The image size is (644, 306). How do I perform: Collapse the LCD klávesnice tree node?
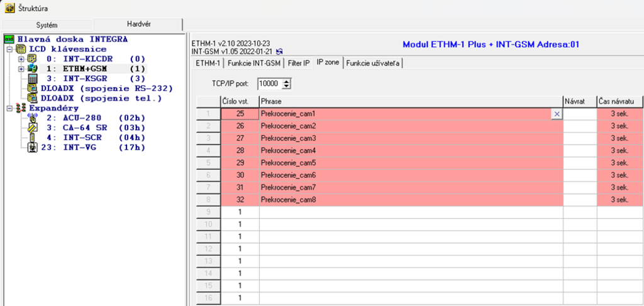9,49
